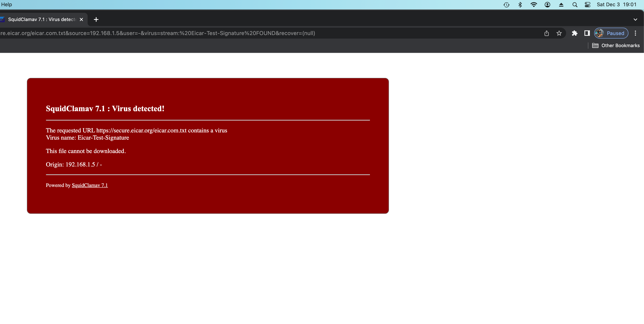This screenshot has width=644, height=324.
Task: Click the user account menu bar icon
Action: pyautogui.click(x=547, y=5)
